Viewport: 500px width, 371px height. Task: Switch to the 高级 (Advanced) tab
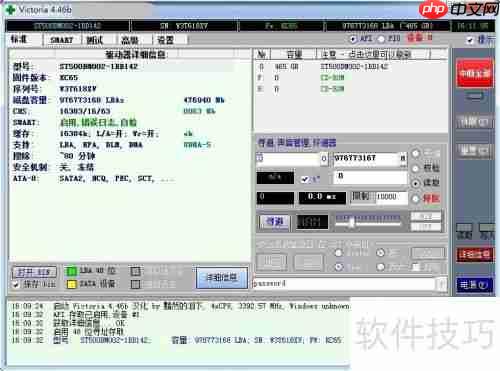coord(130,40)
